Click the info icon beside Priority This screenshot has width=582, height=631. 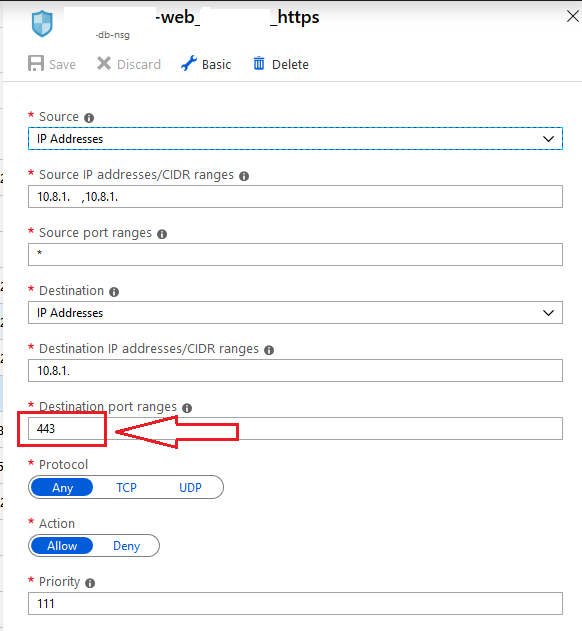90,583
